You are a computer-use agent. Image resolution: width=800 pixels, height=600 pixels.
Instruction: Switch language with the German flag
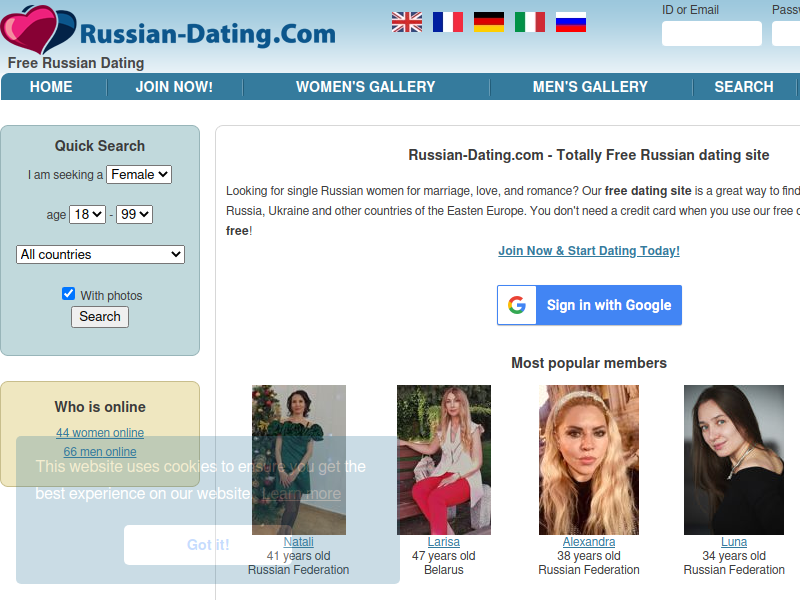click(x=489, y=22)
